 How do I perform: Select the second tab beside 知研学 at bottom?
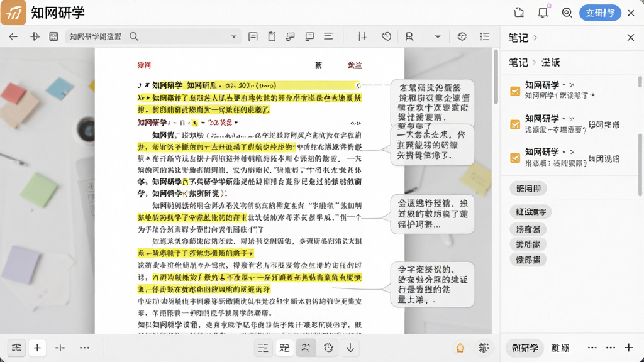pyautogui.click(x=560, y=348)
